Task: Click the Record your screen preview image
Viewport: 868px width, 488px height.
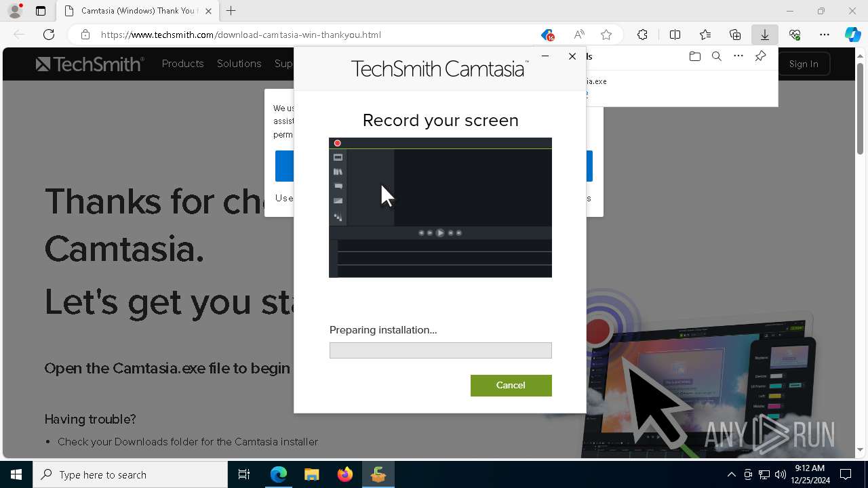Action: click(440, 207)
